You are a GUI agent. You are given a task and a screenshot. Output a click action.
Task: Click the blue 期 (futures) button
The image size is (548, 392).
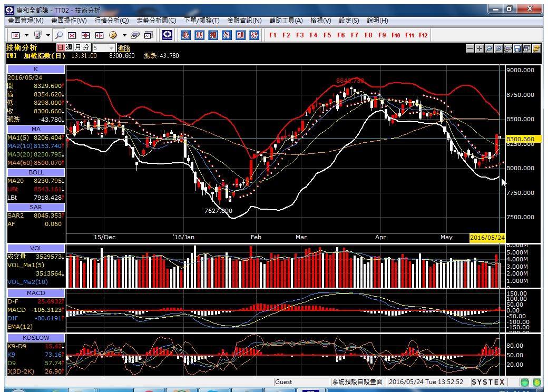199,35
